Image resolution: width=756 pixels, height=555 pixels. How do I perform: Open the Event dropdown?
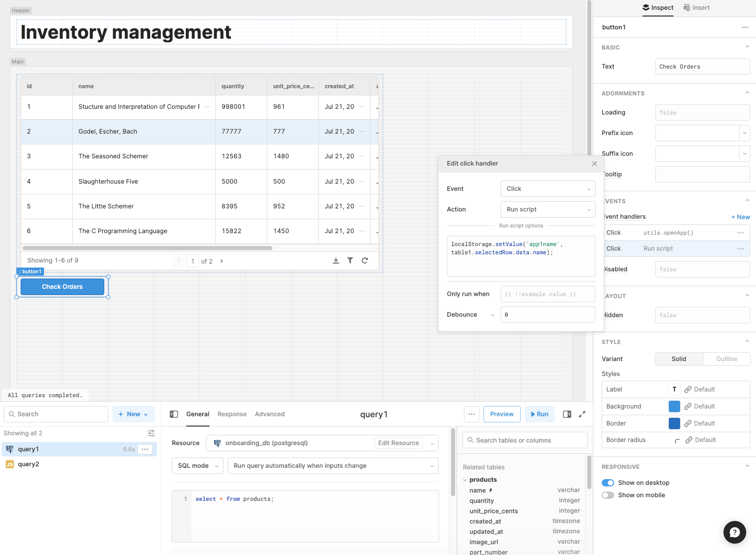pyautogui.click(x=548, y=189)
